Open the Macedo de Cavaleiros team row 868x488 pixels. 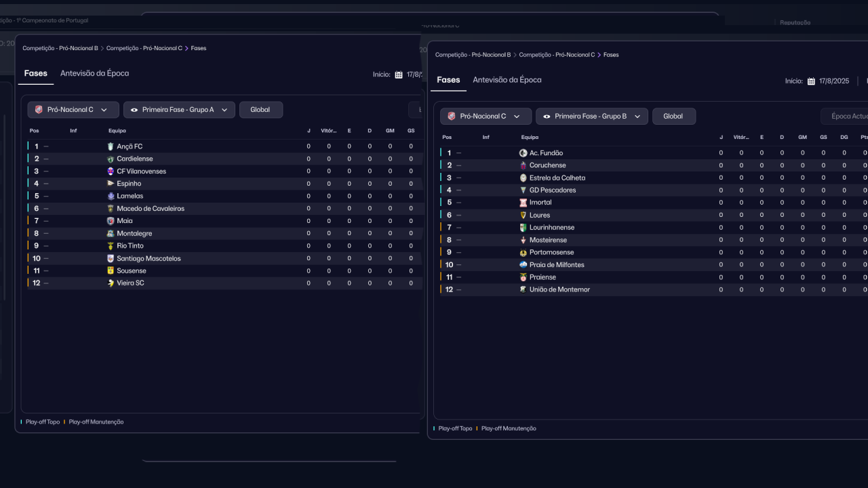coord(151,209)
